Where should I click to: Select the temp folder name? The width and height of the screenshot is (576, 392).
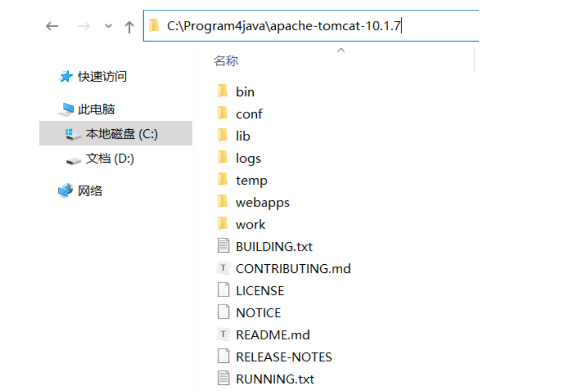coord(252,180)
